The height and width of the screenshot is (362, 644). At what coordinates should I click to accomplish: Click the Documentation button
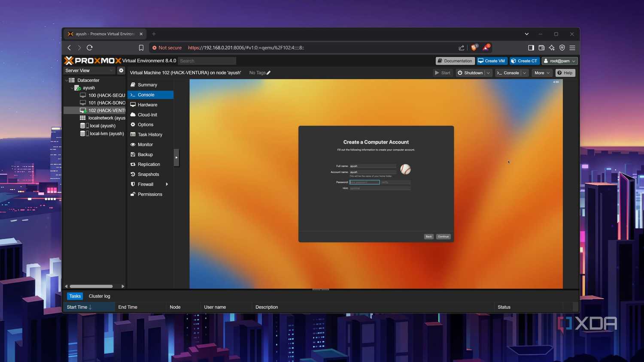pos(455,61)
